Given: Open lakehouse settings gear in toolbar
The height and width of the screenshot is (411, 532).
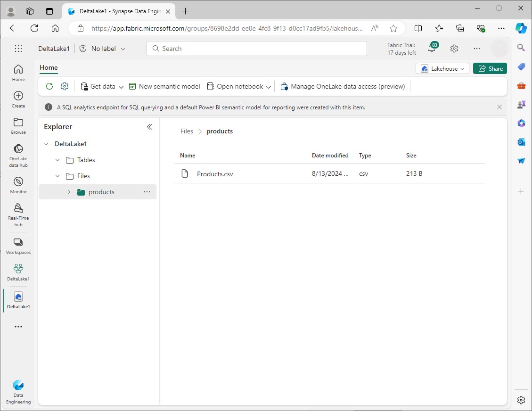Looking at the screenshot, I should click(65, 86).
